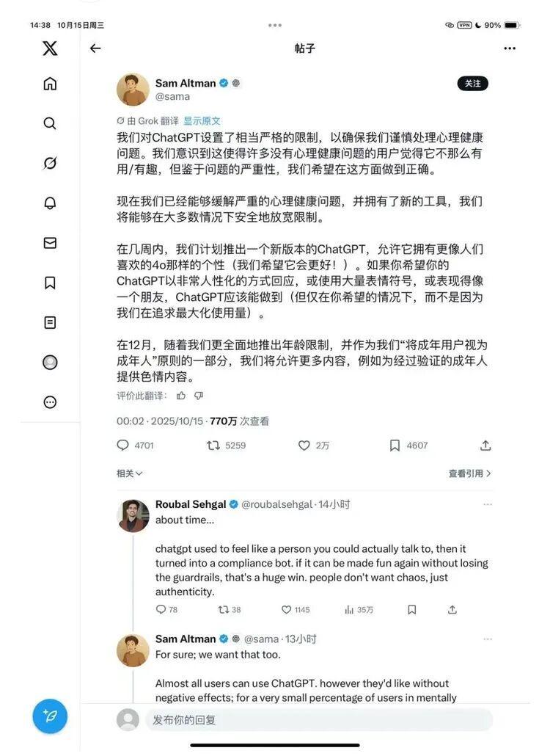Viewport: 550px width, 756px height.
Task: Open 查看引用 quotes link
Action: coord(469,473)
